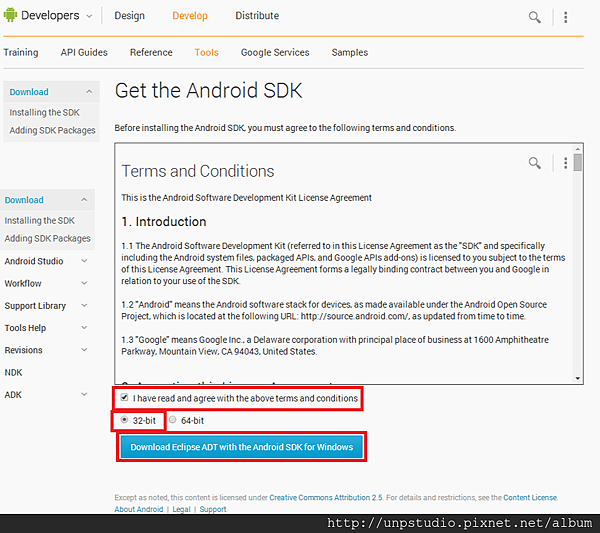This screenshot has width=600, height=533.
Task: Click the Terms and Conditions heading
Action: pyautogui.click(x=198, y=171)
